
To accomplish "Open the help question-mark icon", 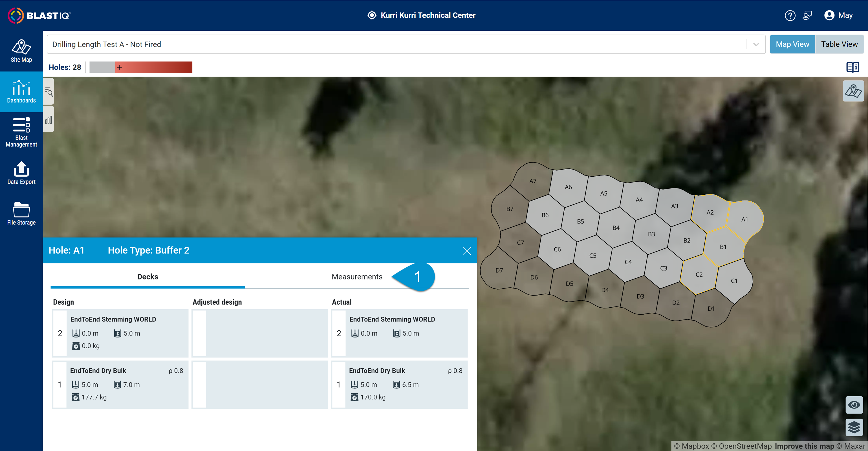I will click(x=790, y=15).
